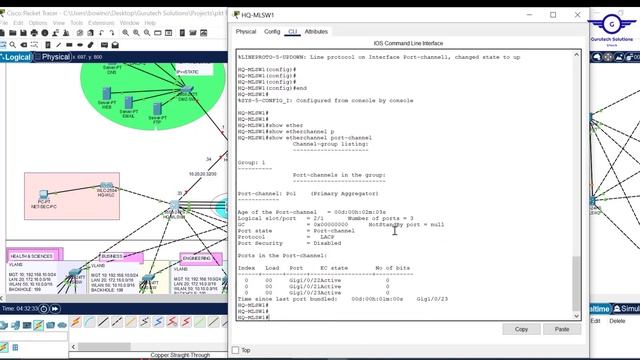Click the Paste button below CLI

[x=562, y=329]
